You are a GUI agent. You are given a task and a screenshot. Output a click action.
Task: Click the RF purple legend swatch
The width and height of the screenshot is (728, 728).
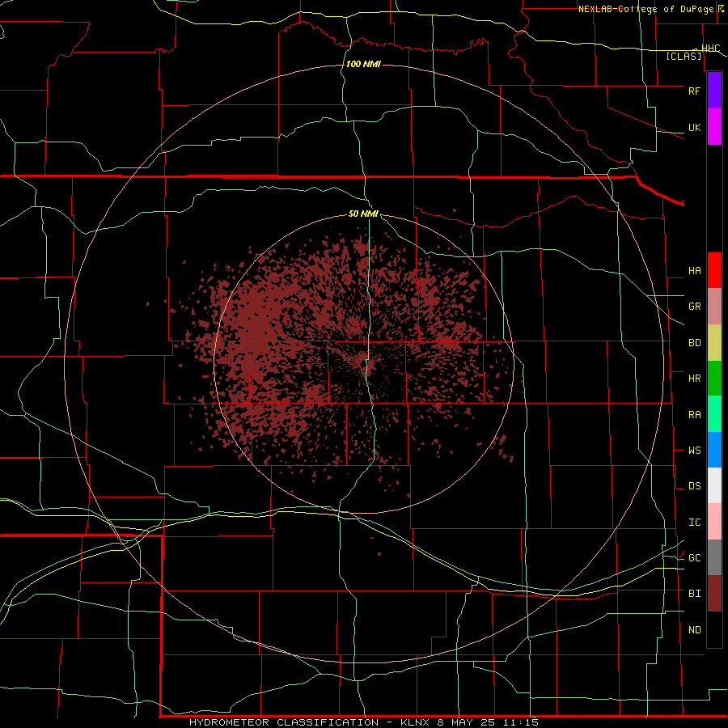click(x=714, y=91)
